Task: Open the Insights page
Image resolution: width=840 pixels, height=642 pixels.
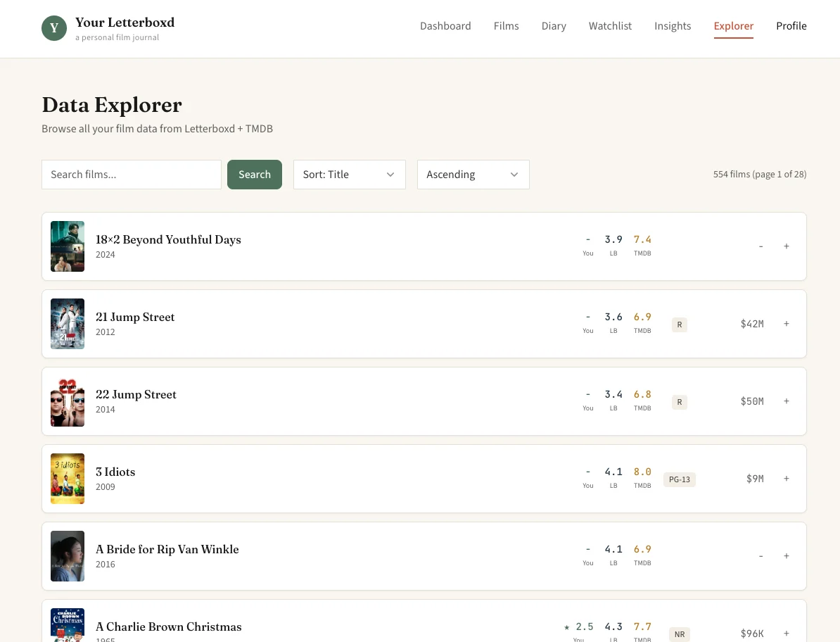Action: point(672,26)
